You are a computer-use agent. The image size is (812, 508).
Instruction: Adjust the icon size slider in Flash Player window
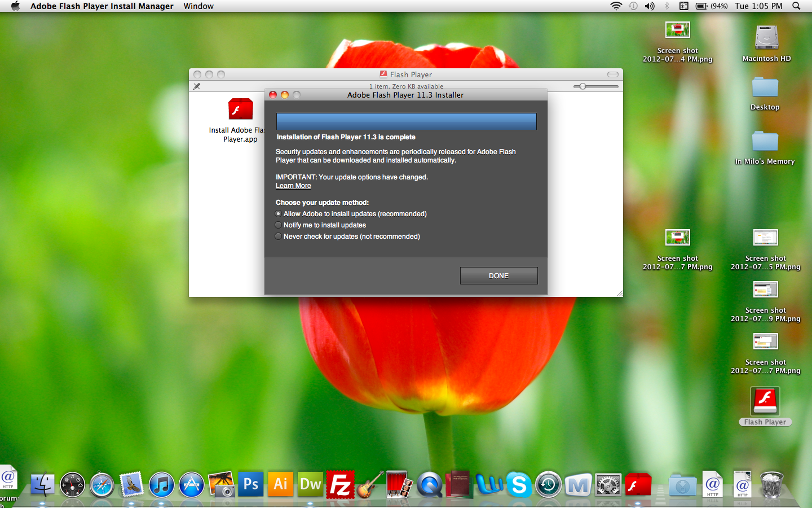pyautogui.click(x=595, y=86)
